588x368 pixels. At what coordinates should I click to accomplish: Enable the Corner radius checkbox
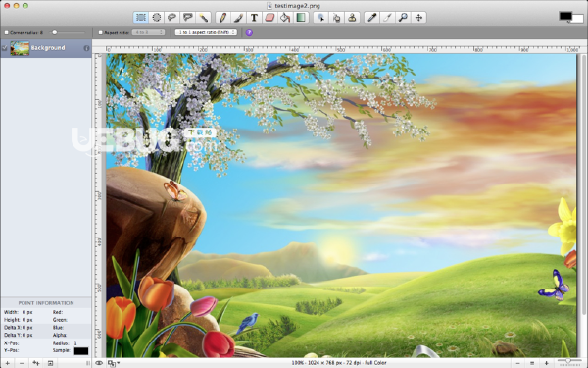7,33
